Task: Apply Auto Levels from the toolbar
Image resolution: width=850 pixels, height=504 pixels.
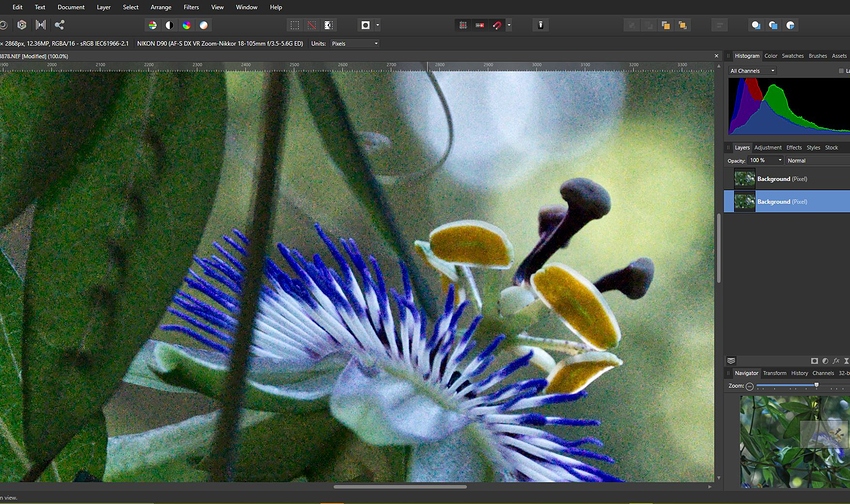Action: (152, 25)
